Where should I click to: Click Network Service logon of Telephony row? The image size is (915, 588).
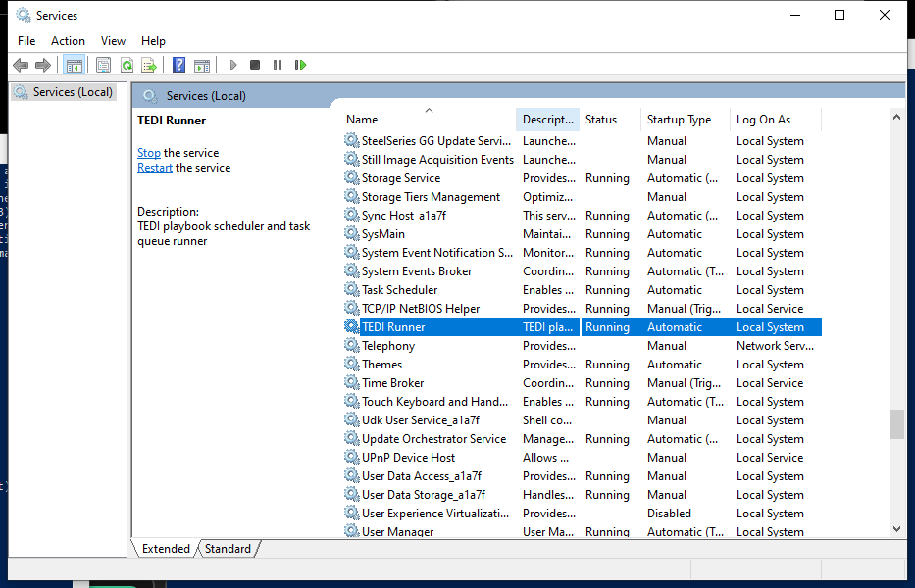click(775, 345)
